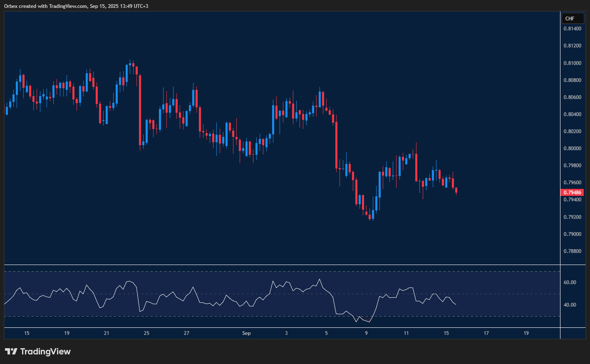Toggle the CHF currency unit button
The width and height of the screenshot is (590, 364).
tap(573, 18)
